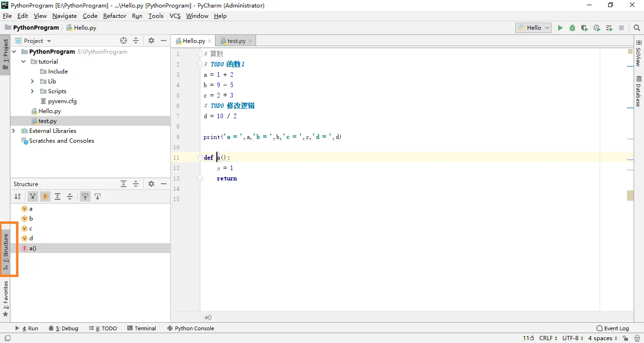Collapse all in Structure panel header
Viewport: 644px width, 343px height.
pos(136,184)
